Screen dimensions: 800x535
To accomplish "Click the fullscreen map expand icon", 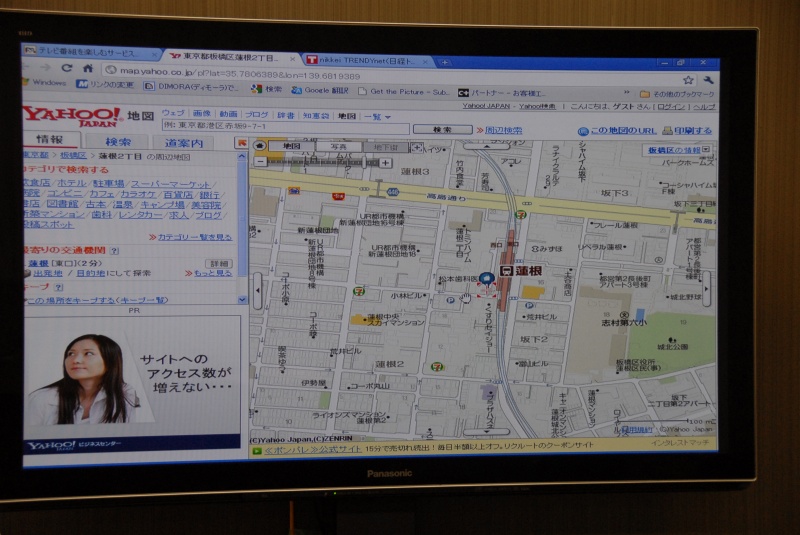I will click(x=417, y=148).
